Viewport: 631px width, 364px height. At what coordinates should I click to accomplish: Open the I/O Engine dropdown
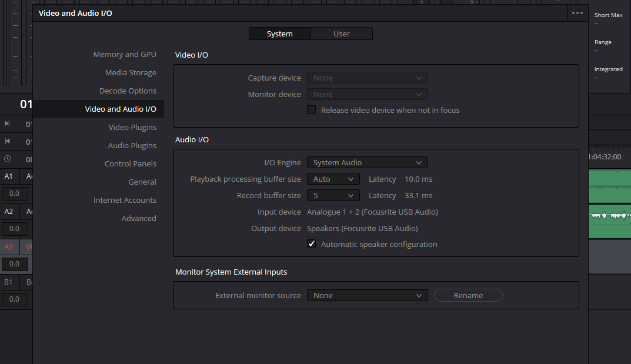(367, 162)
